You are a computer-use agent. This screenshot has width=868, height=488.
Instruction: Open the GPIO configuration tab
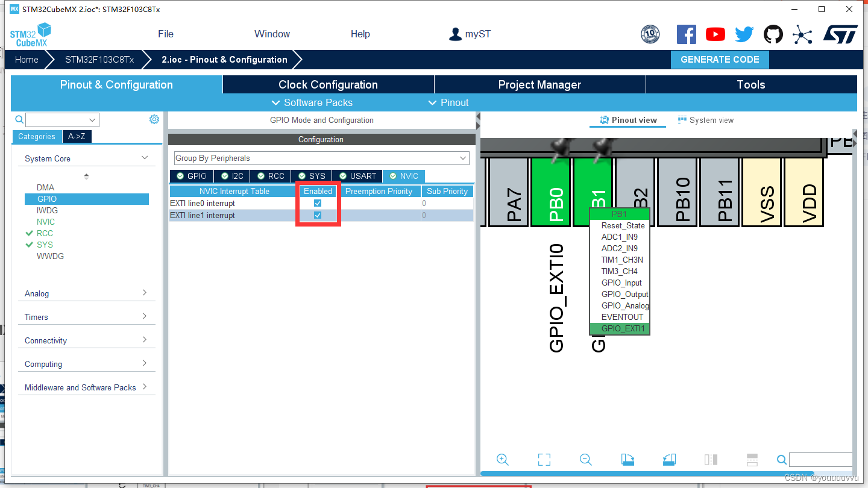click(191, 176)
